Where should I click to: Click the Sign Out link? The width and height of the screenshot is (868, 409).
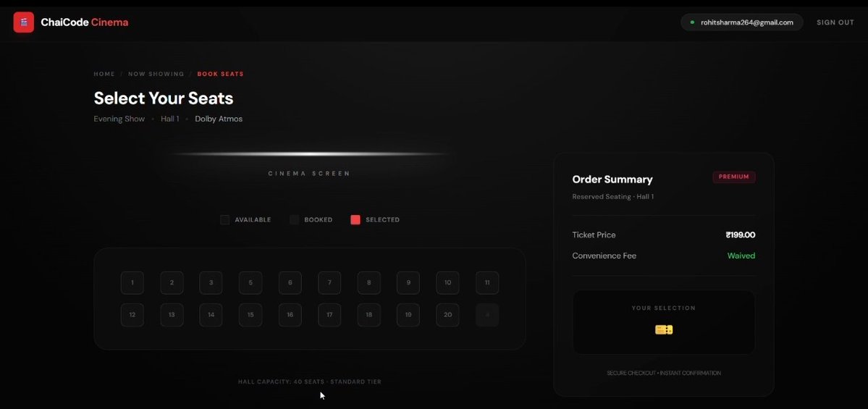click(835, 22)
